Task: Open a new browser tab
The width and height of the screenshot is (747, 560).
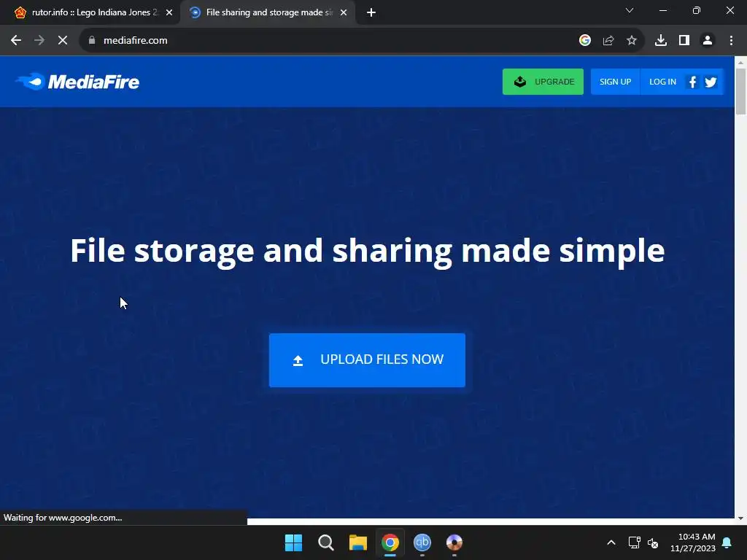Action: [x=371, y=12]
